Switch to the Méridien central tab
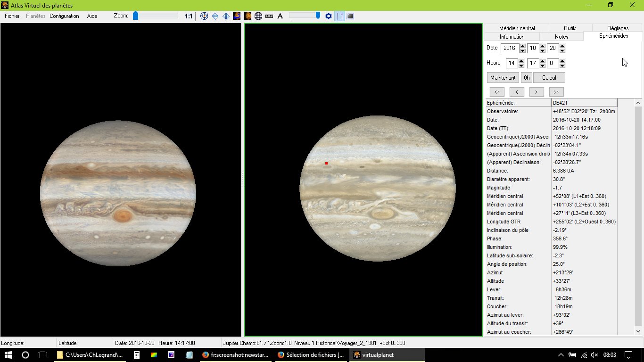 [x=517, y=28]
